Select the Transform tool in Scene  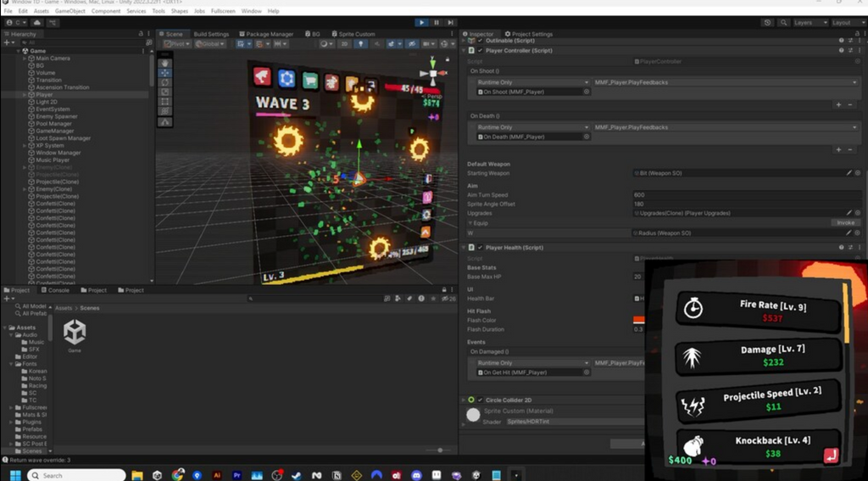coord(165,111)
